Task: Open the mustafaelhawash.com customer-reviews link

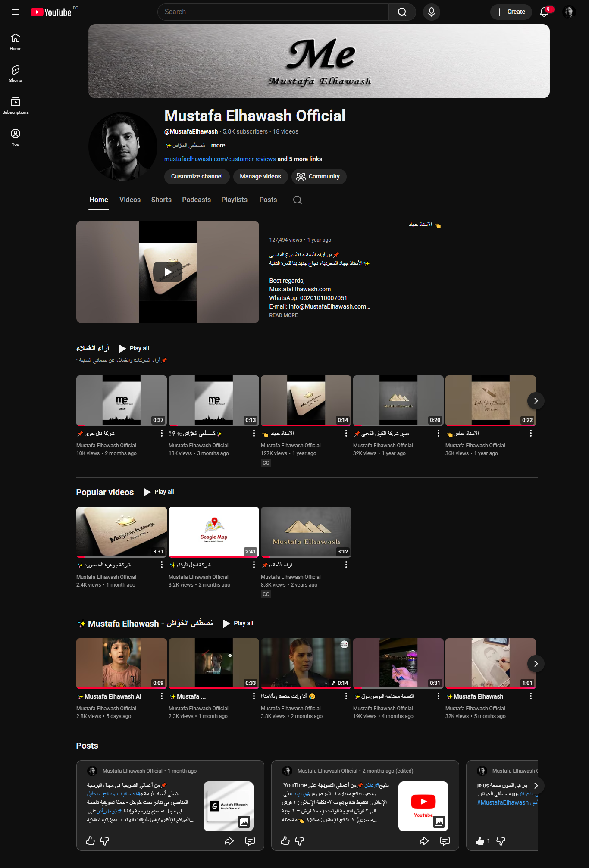Action: pos(220,159)
